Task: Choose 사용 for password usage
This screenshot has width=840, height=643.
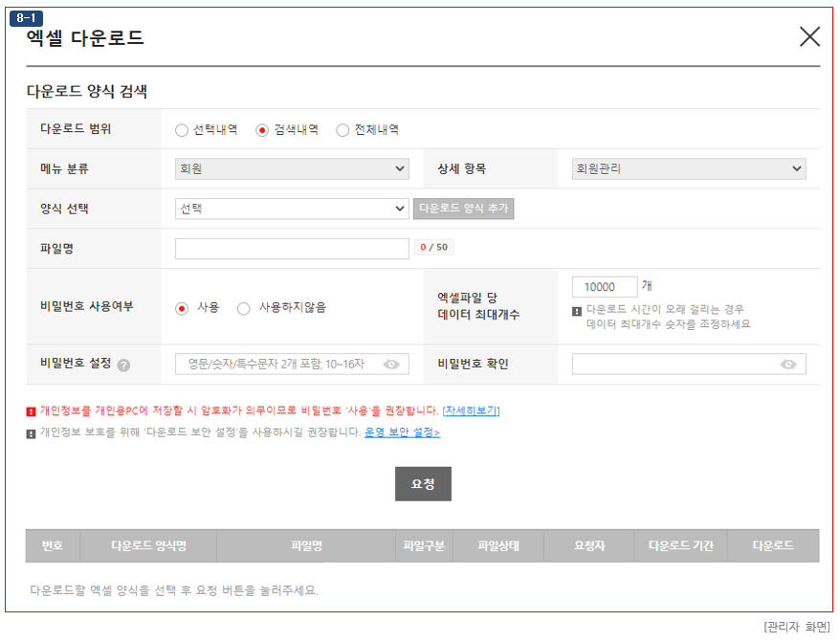Action: pos(182,308)
